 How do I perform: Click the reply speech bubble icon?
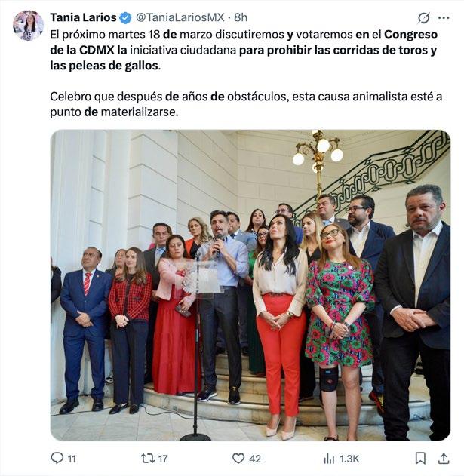pyautogui.click(x=57, y=458)
